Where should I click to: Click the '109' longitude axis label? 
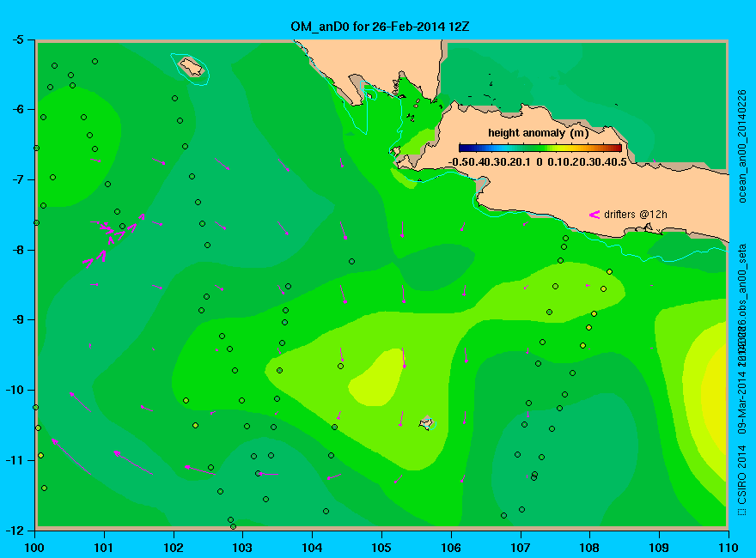pos(659,548)
